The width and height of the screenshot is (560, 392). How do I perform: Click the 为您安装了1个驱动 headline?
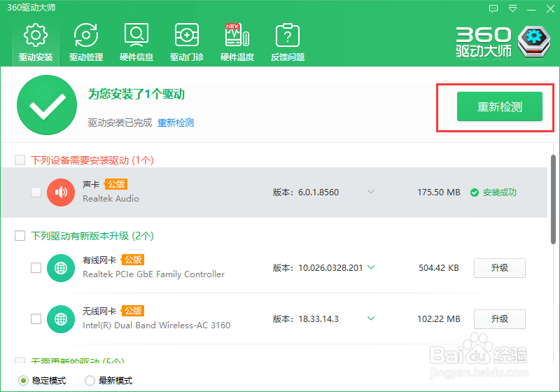coord(136,94)
